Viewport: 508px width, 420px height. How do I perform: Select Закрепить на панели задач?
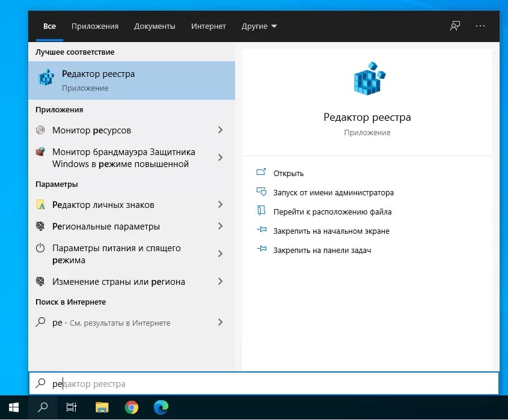[322, 251]
